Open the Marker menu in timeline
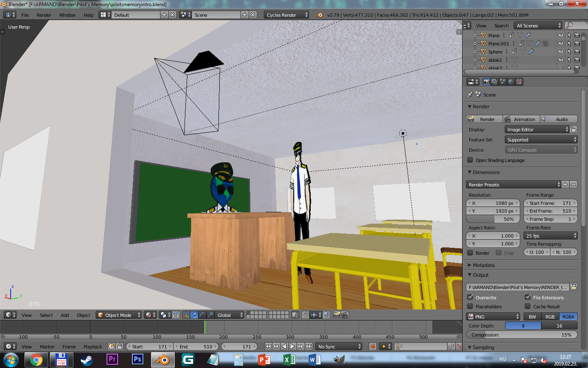This screenshot has height=368, width=588. coord(47,347)
